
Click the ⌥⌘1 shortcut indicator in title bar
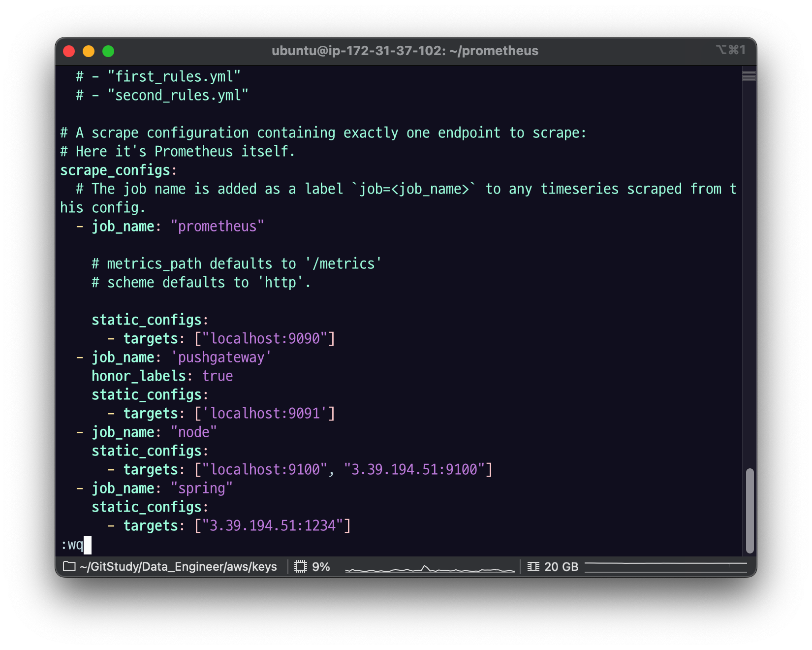pyautogui.click(x=731, y=50)
